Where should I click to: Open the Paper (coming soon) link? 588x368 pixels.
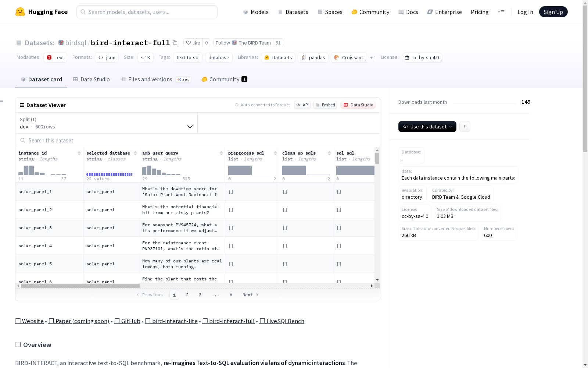pyautogui.click(x=79, y=321)
